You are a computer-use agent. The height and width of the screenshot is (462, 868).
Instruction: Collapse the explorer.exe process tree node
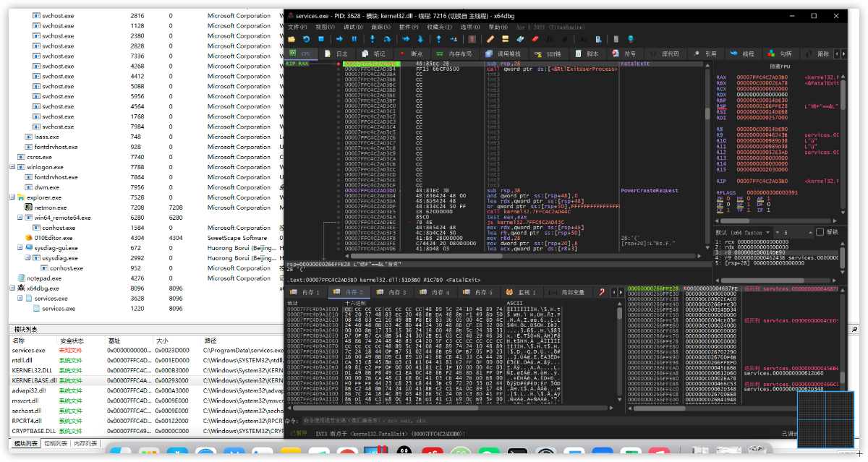click(12, 197)
